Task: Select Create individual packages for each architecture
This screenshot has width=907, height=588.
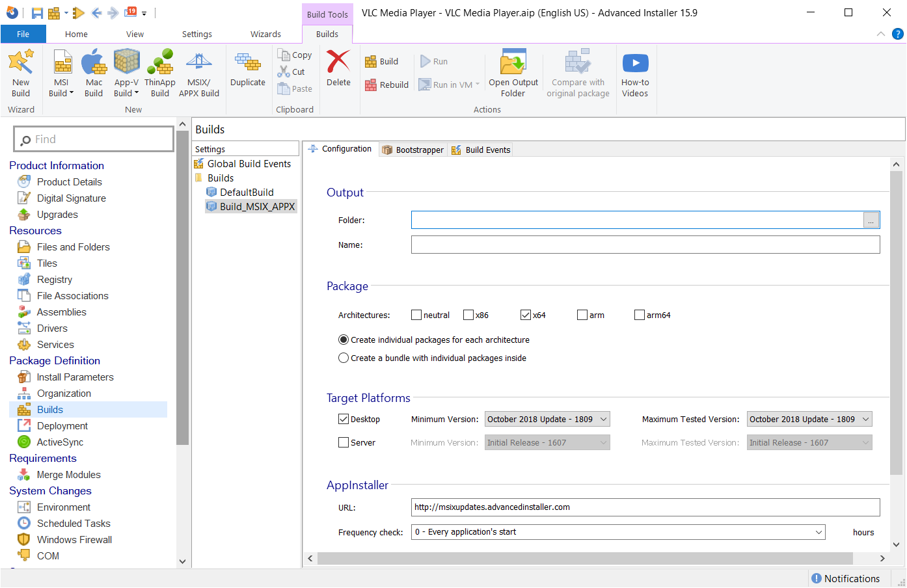Action: tap(344, 340)
